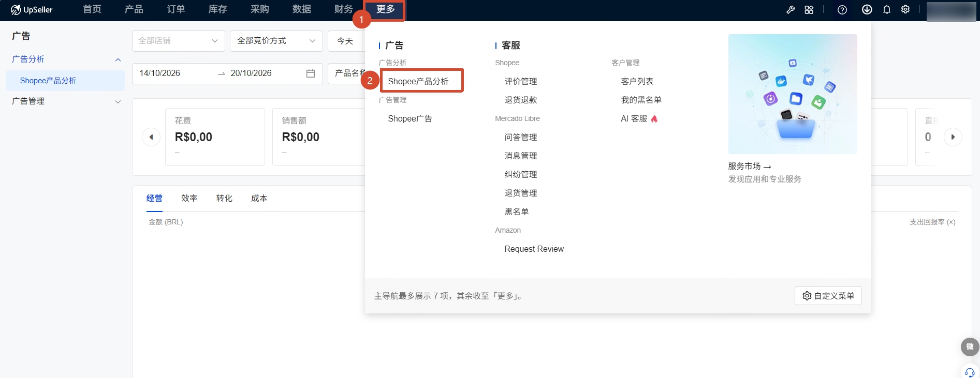Click the previous metrics arrow
The width and height of the screenshot is (980, 378).
click(x=151, y=137)
